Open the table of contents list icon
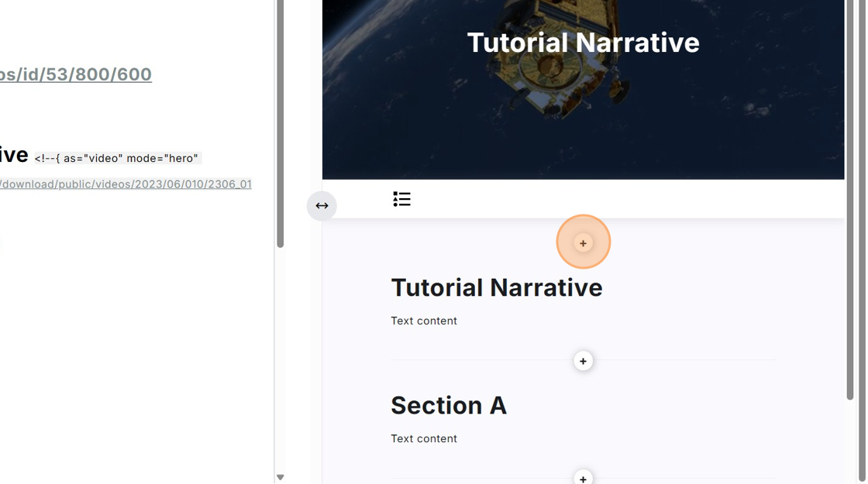Image resolution: width=868 pixels, height=484 pixels. click(x=401, y=200)
